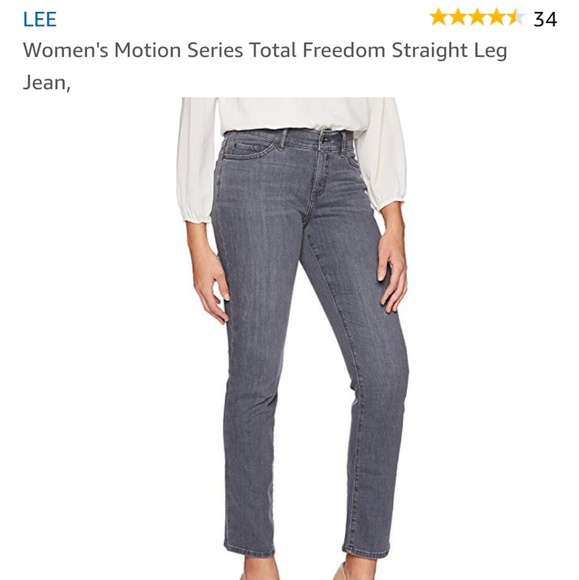Open the gray jeans product image
Screen dimensions: 579x580
[292, 338]
